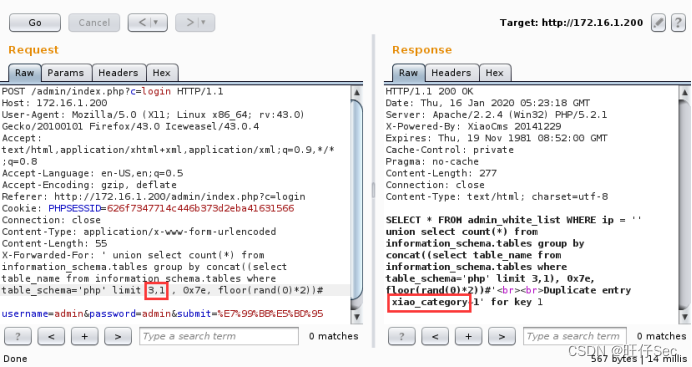Select the Request Raw tab
This screenshot has height=367, width=692.
(24, 73)
